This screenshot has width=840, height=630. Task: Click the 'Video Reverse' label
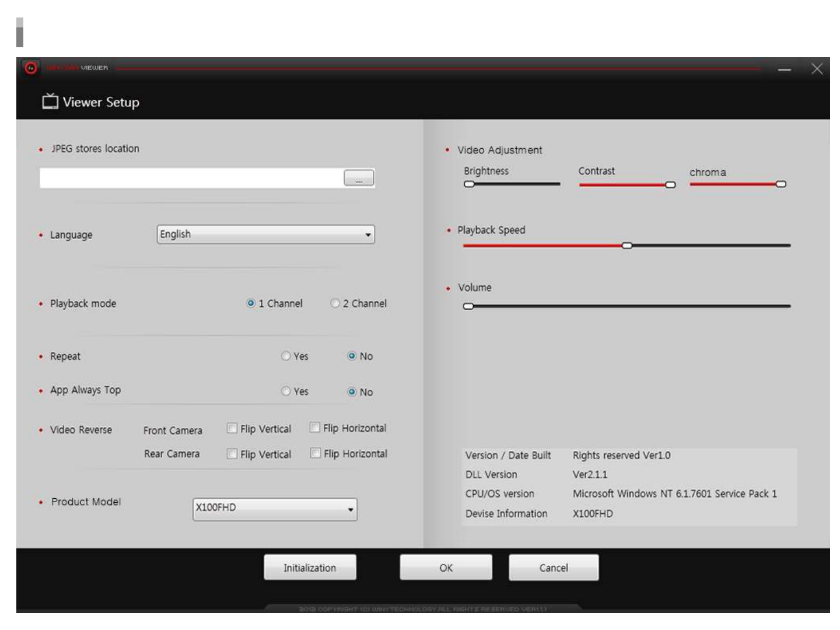pyautogui.click(x=81, y=430)
